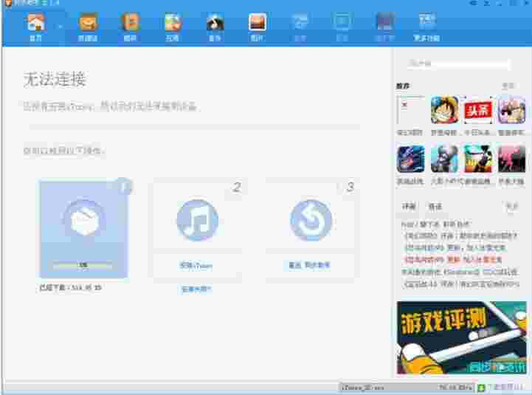The width and height of the screenshot is (532, 395).
Task: Open the green and orange toolbar icon
Action: (x=173, y=22)
